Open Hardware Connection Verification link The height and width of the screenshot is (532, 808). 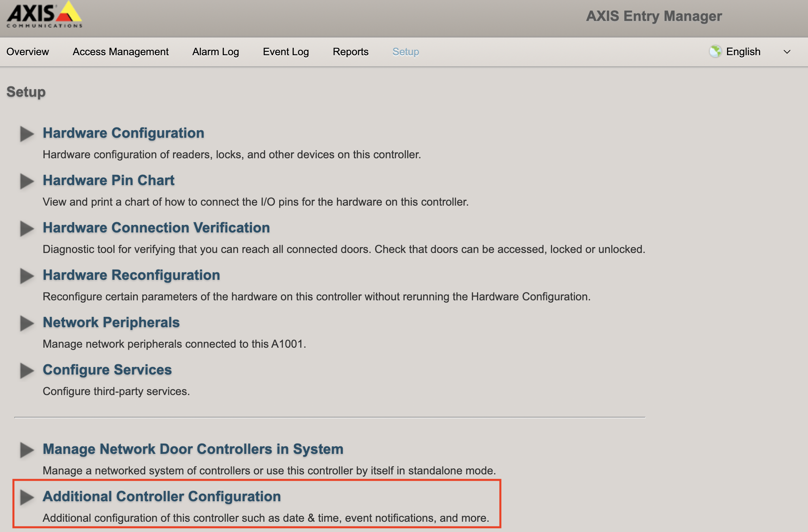click(156, 228)
